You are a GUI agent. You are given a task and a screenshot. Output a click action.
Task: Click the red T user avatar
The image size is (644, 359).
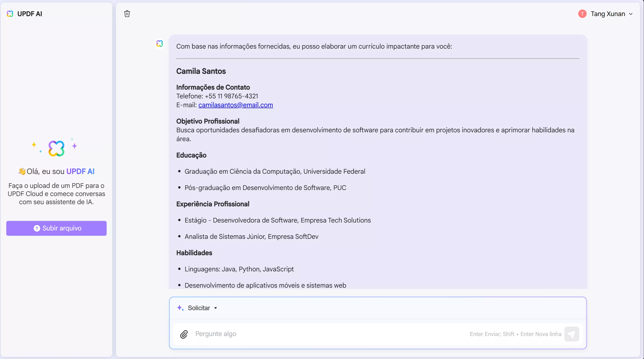[x=582, y=14]
